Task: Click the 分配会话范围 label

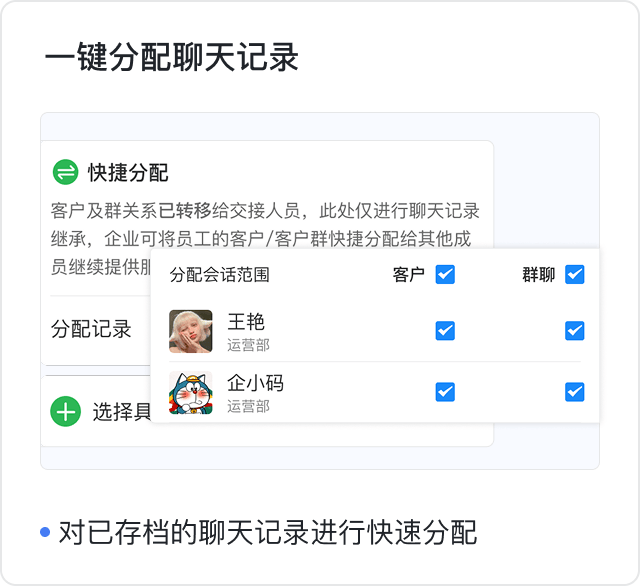Action: [x=219, y=275]
